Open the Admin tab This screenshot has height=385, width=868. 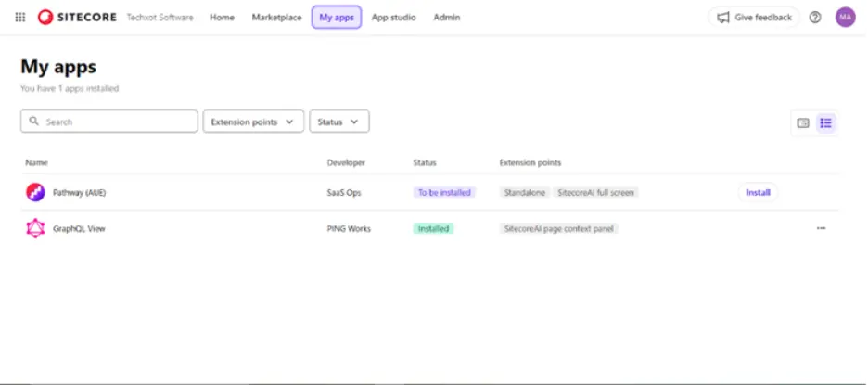[x=447, y=18]
